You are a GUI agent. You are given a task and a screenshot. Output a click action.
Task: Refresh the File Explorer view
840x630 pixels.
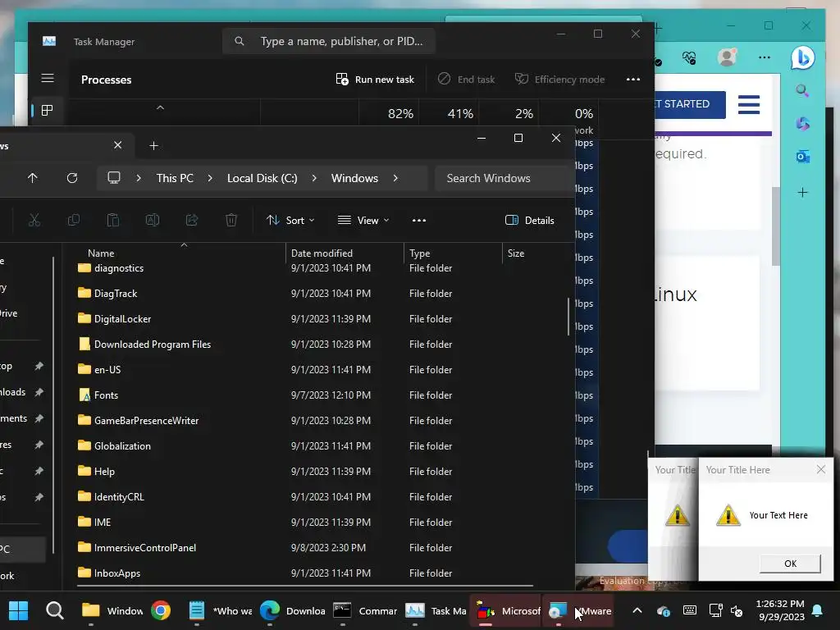(72, 178)
